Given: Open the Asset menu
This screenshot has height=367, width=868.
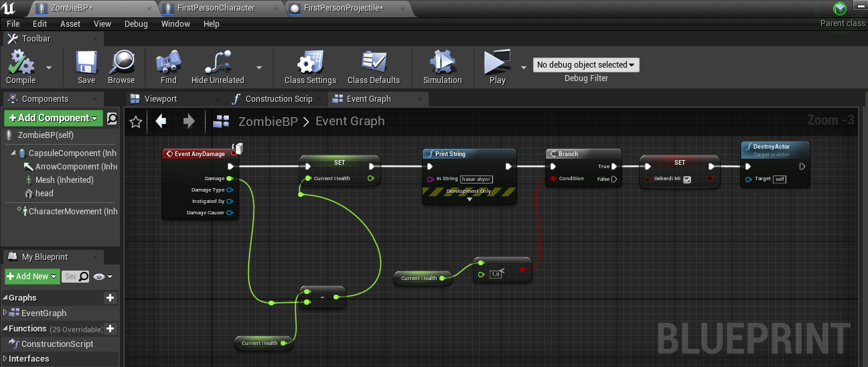Looking at the screenshot, I should pos(70,23).
